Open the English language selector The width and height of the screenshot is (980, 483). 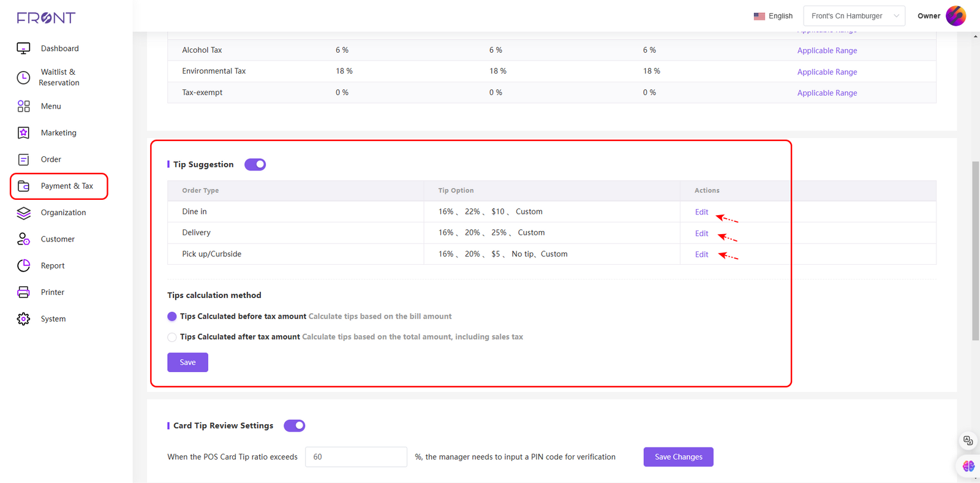pyautogui.click(x=773, y=16)
